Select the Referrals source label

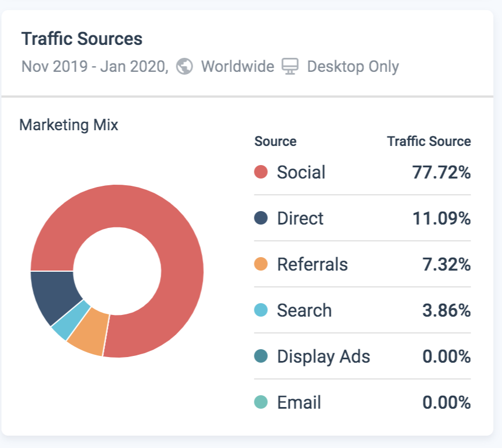312,264
